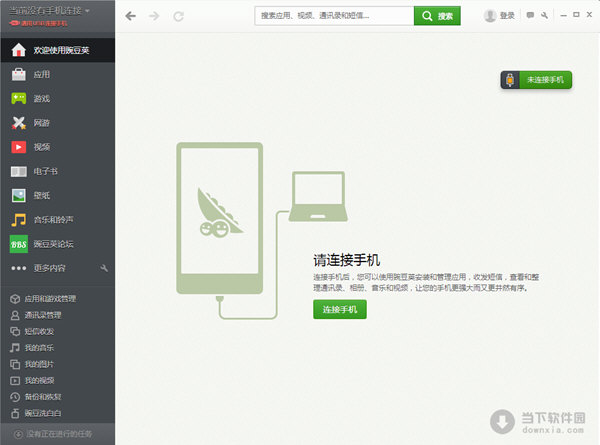Select the 游戏 menu label
Screen dimensions: 600x445
point(42,99)
